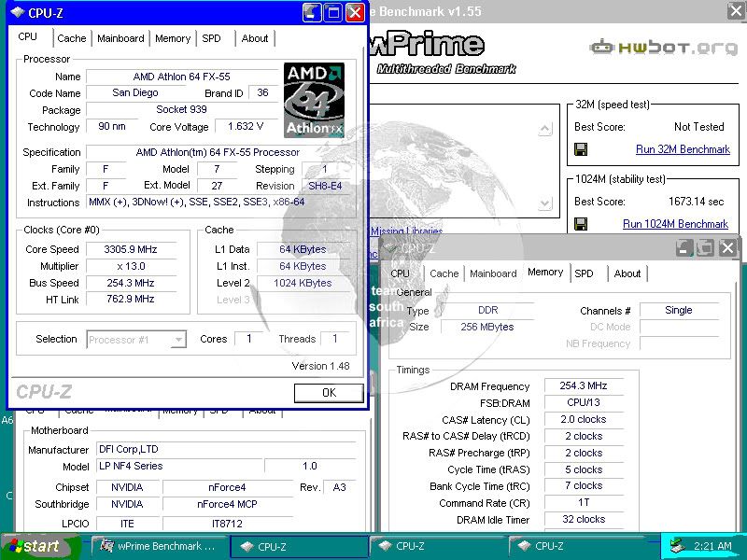Run 1024M Benchmark link

(x=675, y=224)
